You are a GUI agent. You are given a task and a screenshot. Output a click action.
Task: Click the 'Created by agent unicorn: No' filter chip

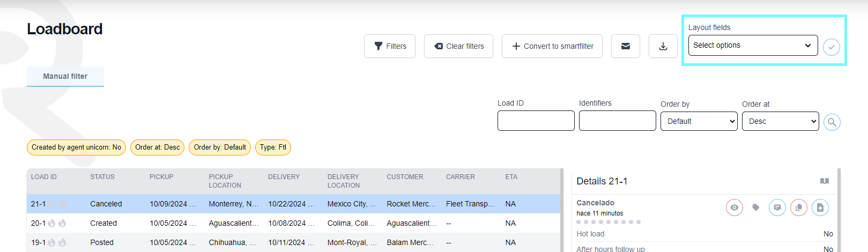[x=76, y=147]
